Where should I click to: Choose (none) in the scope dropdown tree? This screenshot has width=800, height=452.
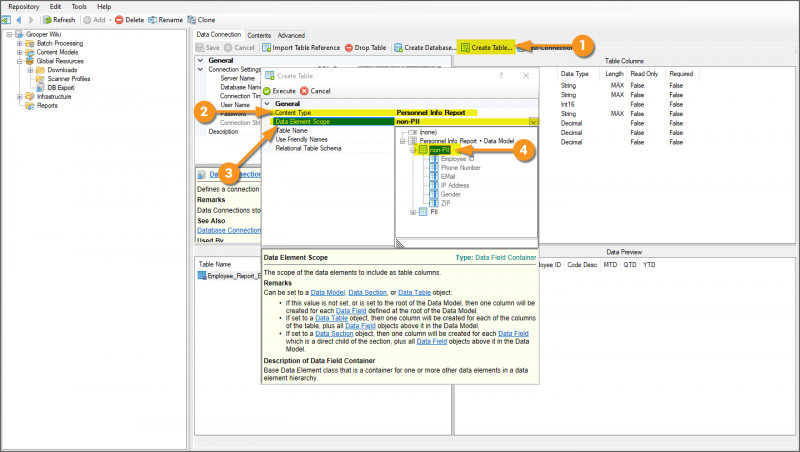tap(428, 132)
